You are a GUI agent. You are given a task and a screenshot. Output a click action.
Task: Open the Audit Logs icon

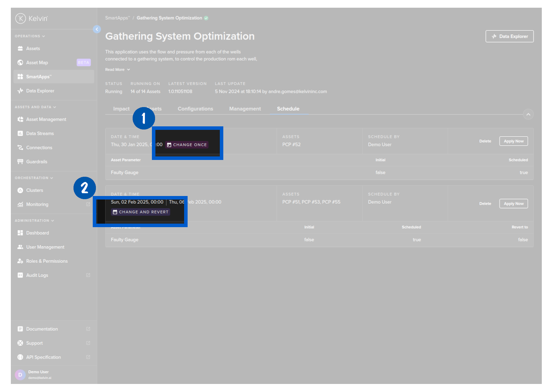coord(20,275)
